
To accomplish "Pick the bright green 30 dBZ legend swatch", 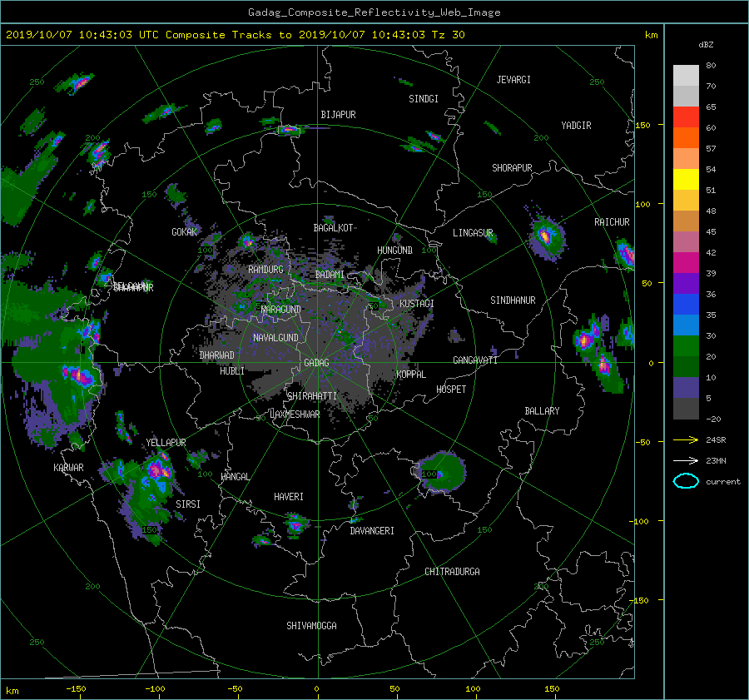I will click(x=686, y=346).
